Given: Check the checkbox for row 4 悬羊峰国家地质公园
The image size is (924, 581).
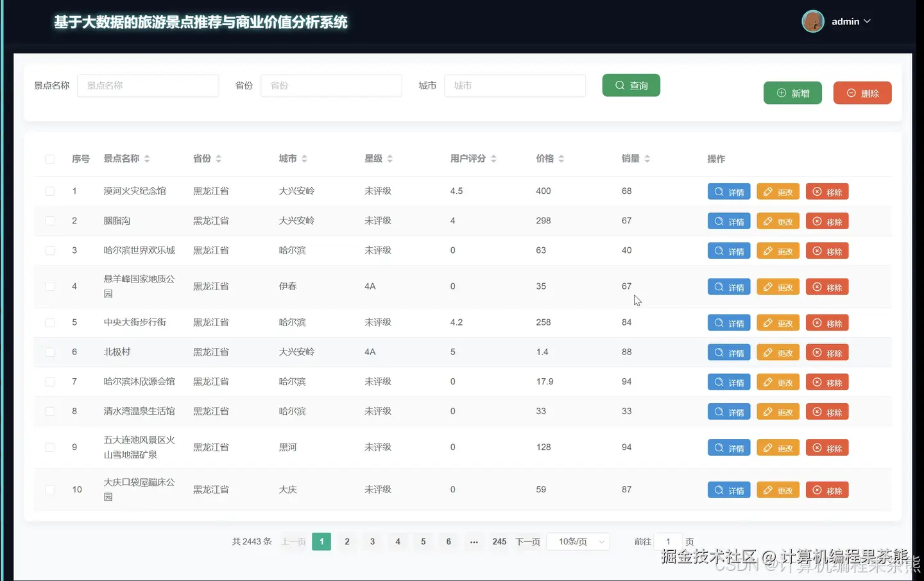Looking at the screenshot, I should tap(49, 286).
